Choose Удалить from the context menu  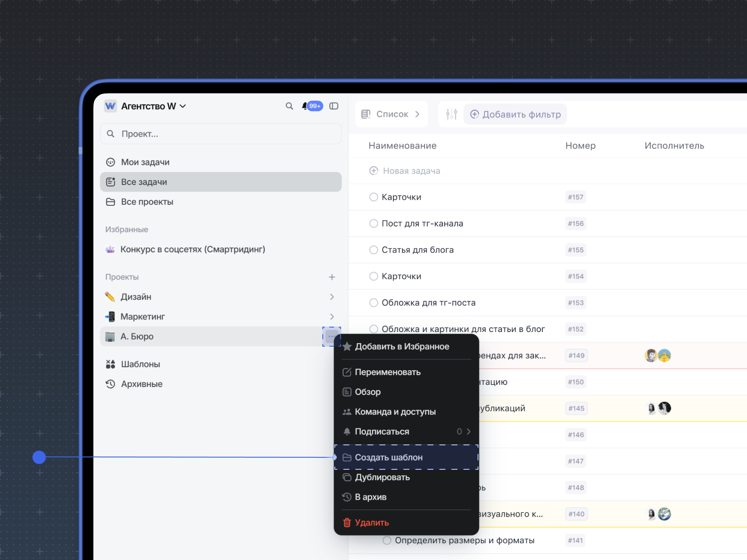click(x=371, y=523)
